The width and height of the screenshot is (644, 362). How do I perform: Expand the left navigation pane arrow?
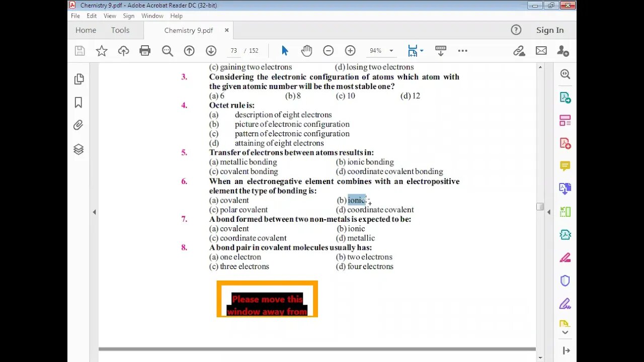[x=94, y=212]
